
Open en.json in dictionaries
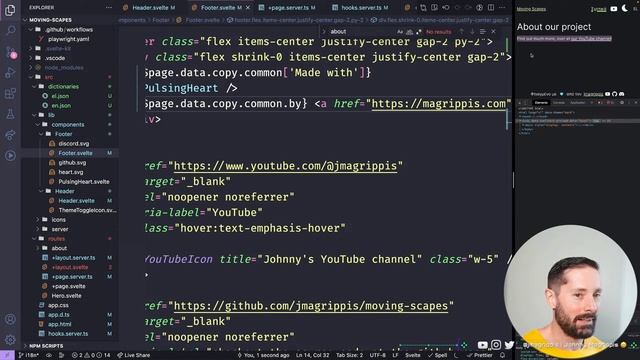click(x=61, y=105)
